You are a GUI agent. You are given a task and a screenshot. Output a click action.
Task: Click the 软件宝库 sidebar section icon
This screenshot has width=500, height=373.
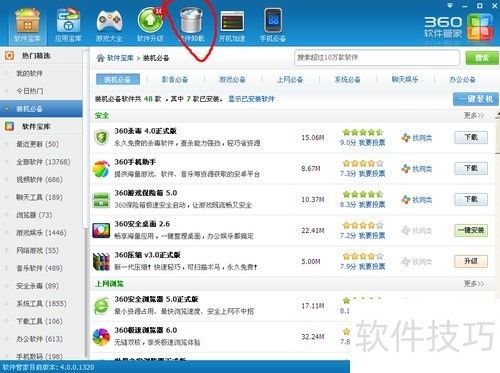coord(9,126)
